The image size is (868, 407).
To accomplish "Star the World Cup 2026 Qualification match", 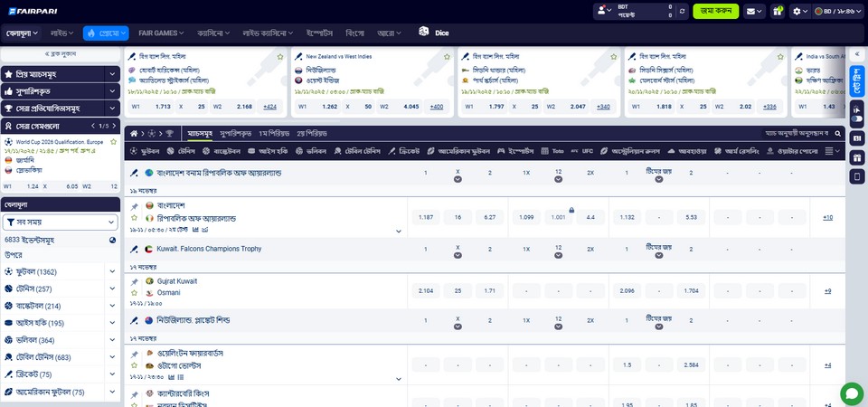I will click(x=113, y=142).
